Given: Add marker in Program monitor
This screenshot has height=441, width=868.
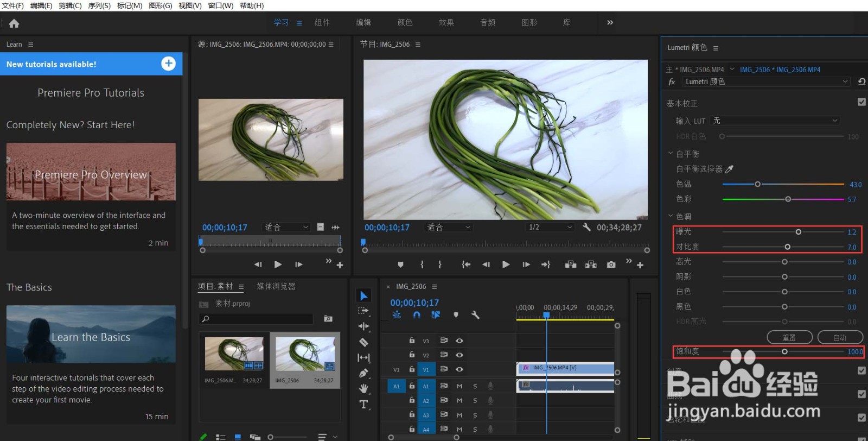Looking at the screenshot, I should click(x=400, y=264).
